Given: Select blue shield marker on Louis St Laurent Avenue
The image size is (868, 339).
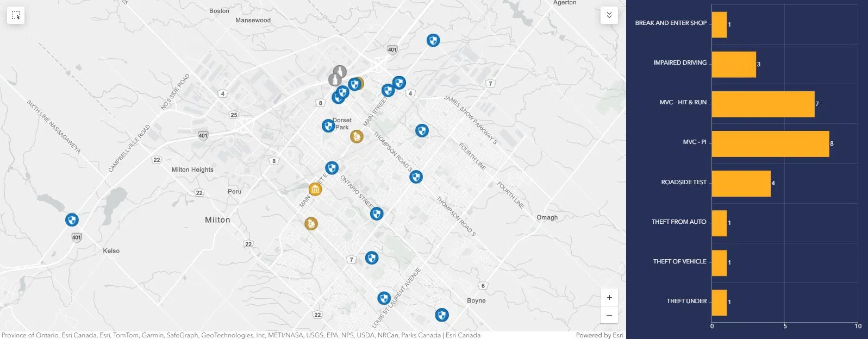Looking at the screenshot, I should click(384, 298).
